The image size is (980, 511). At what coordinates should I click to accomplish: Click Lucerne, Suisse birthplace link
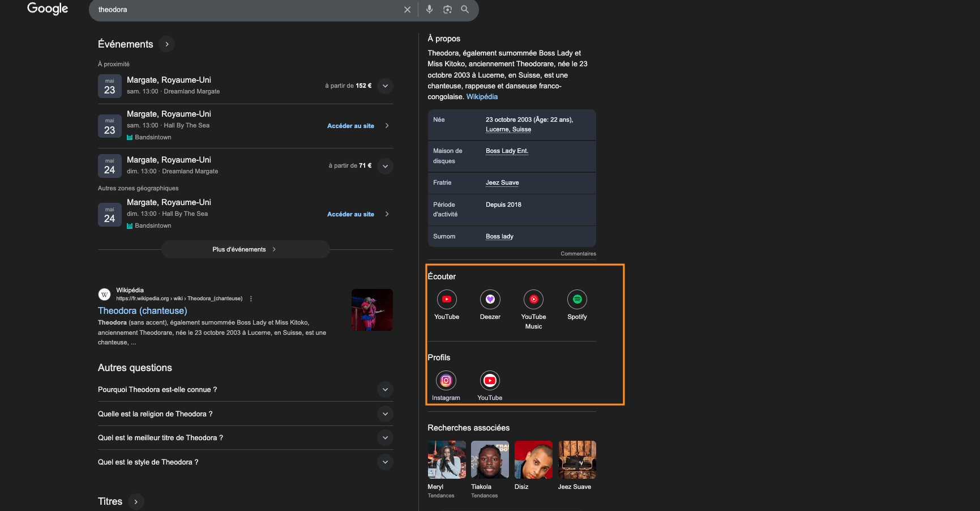[x=508, y=129]
